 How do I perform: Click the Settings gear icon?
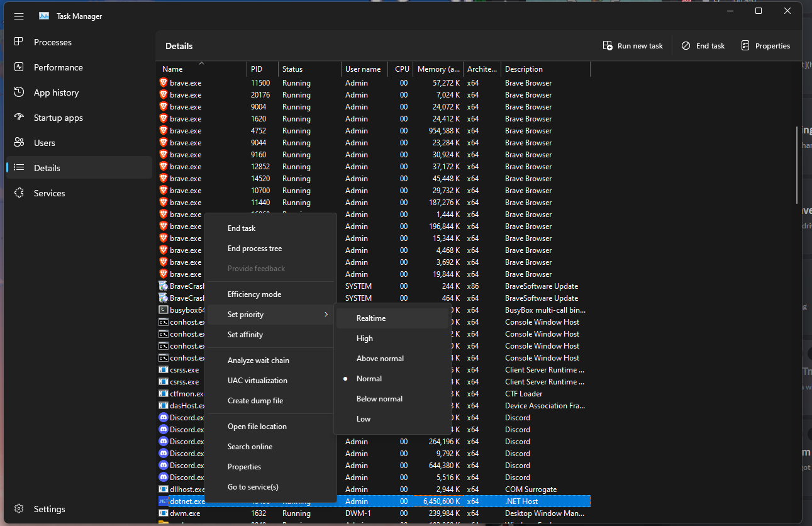(19, 509)
